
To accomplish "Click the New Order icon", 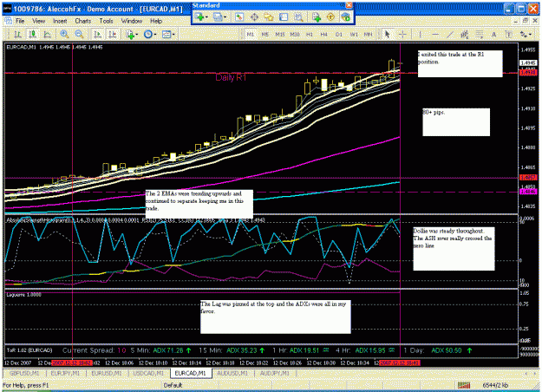I will point(316,17).
